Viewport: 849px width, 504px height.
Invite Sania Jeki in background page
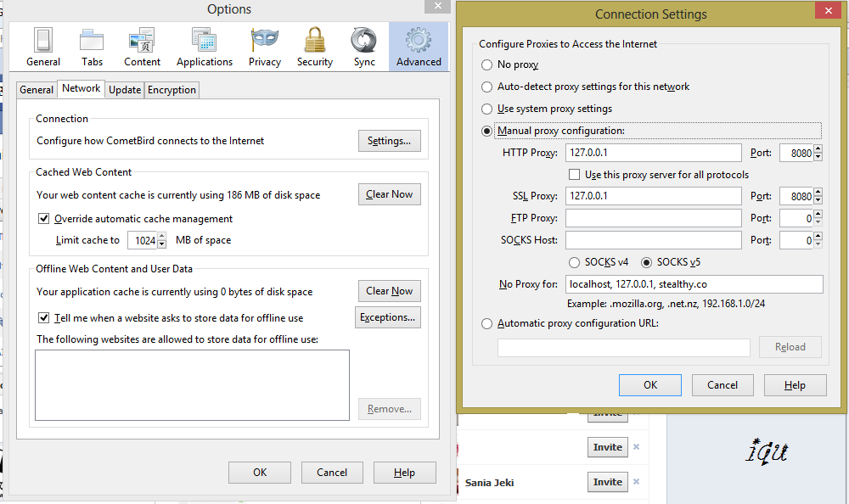tap(608, 482)
